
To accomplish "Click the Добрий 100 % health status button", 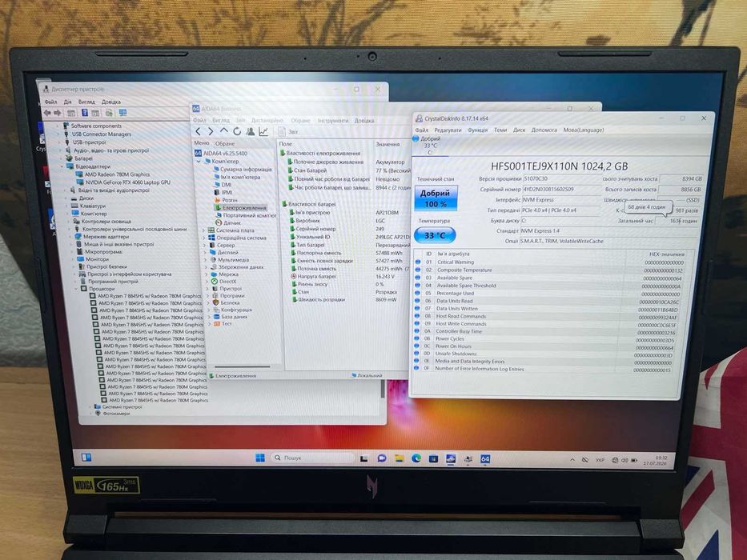I will click(x=436, y=198).
